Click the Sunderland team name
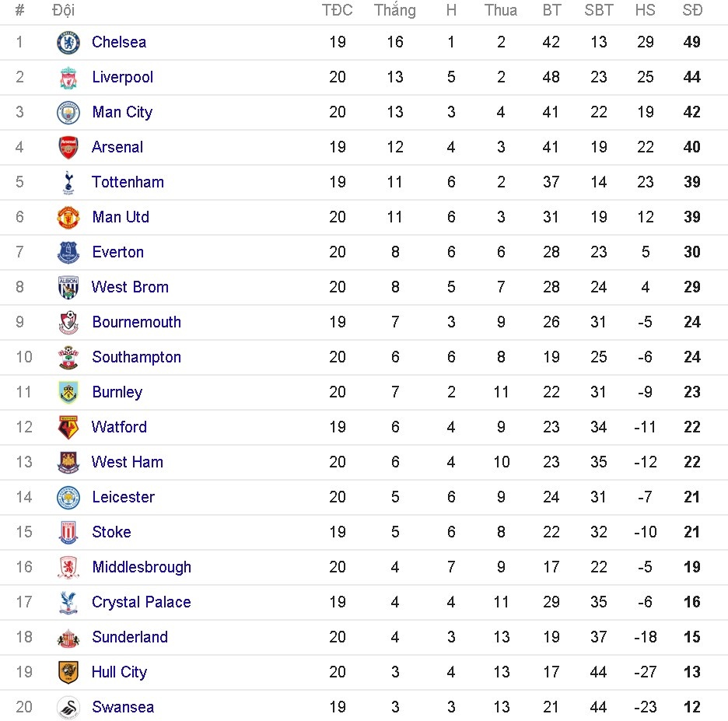 click(130, 637)
